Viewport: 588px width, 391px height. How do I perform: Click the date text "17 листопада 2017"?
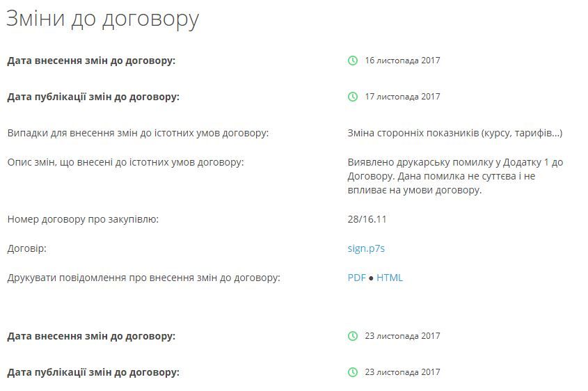[402, 97]
